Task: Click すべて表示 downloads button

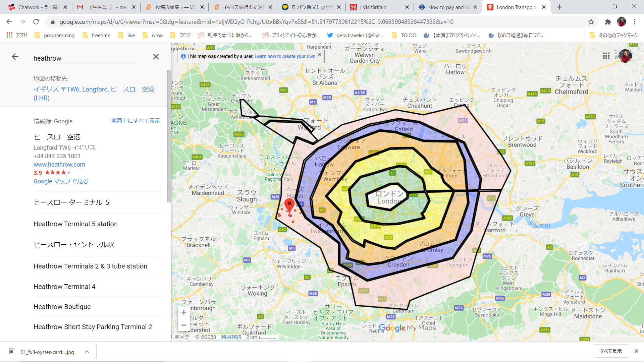Action: click(610, 351)
